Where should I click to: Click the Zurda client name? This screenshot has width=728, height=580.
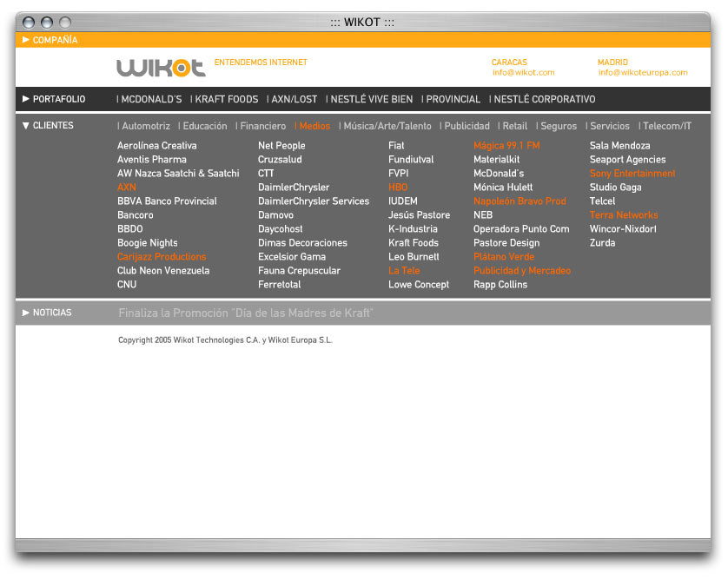pyautogui.click(x=602, y=243)
